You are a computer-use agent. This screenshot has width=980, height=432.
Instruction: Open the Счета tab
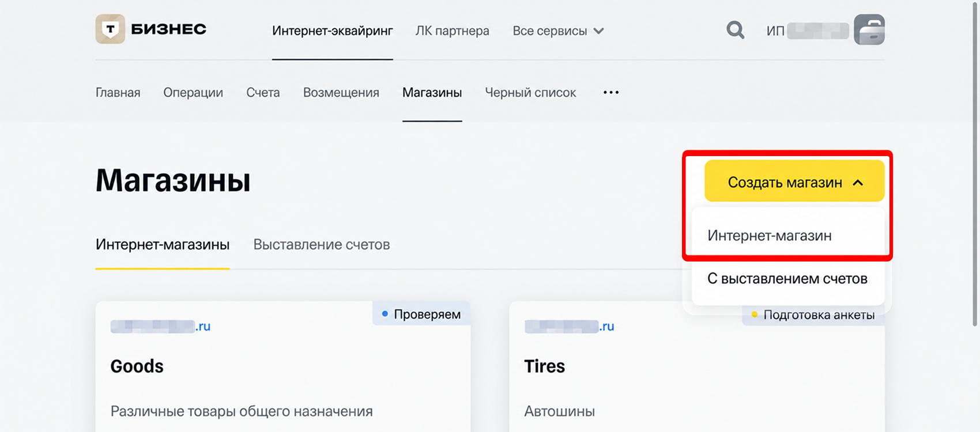coord(263,93)
